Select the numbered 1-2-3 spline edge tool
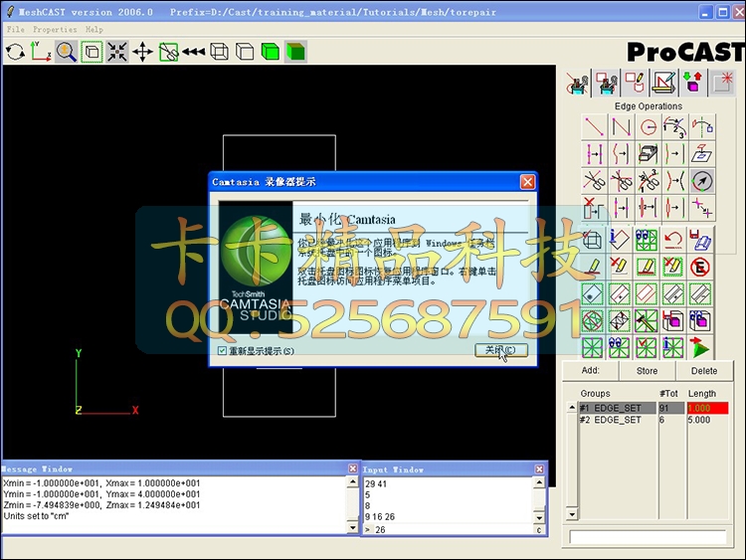Viewport: 746px width, 560px height. [674, 127]
